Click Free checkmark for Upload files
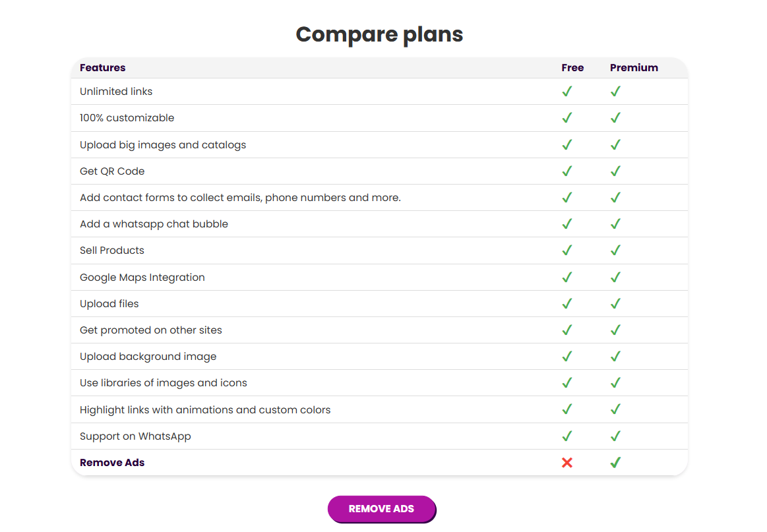Image resolution: width=767 pixels, height=532 pixels. (567, 304)
